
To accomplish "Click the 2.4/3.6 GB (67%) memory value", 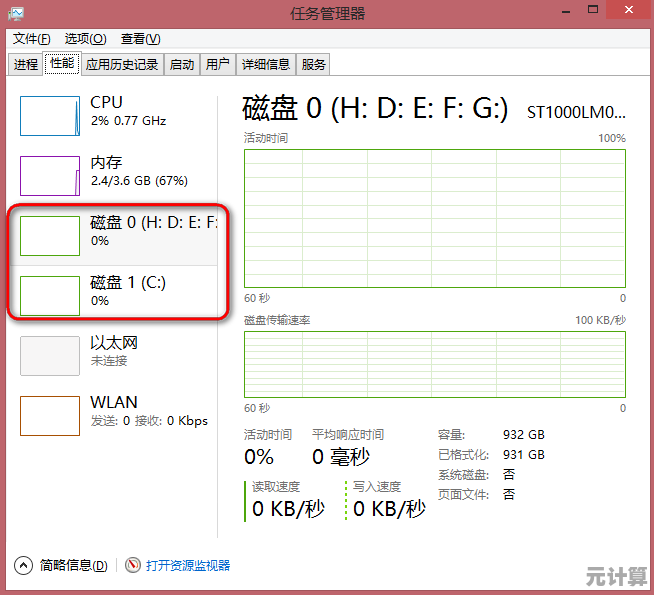I will pos(139,181).
